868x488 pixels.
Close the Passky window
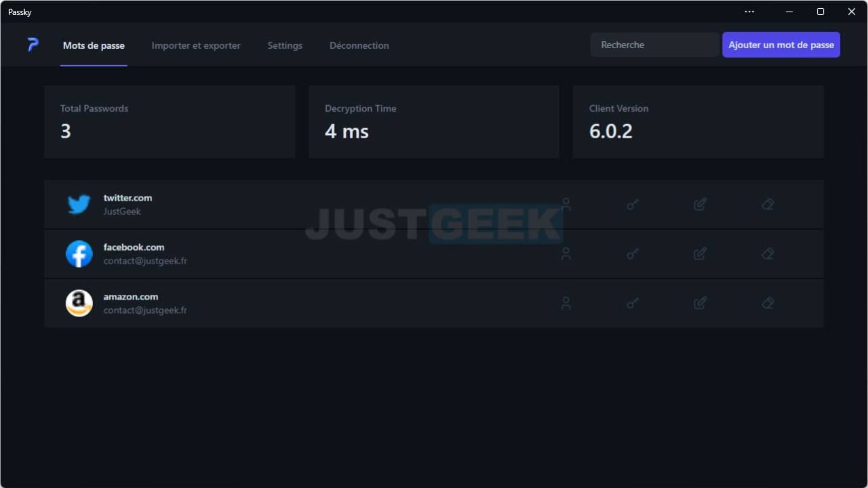(x=852, y=12)
